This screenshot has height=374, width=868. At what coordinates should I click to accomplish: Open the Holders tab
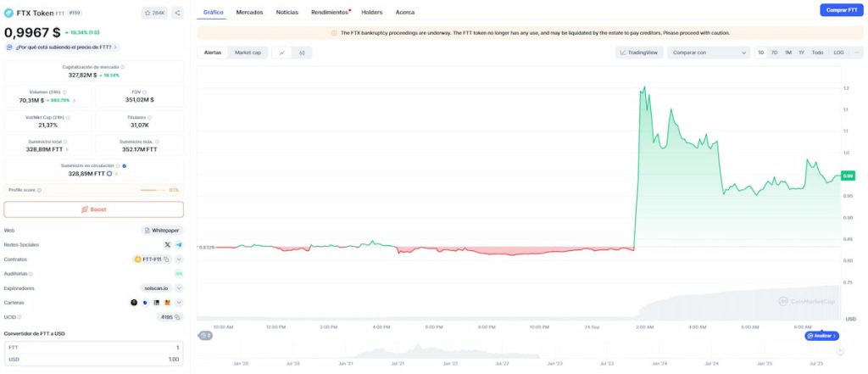tap(372, 13)
